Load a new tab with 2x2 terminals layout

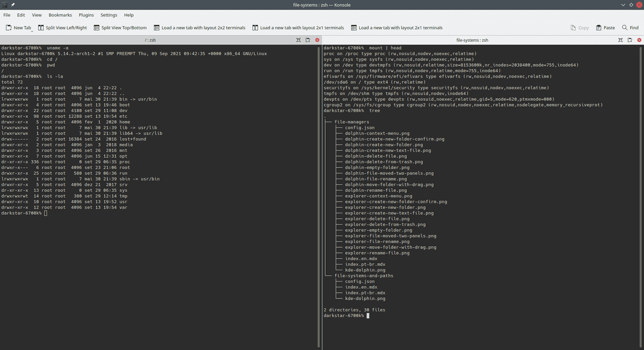point(199,28)
